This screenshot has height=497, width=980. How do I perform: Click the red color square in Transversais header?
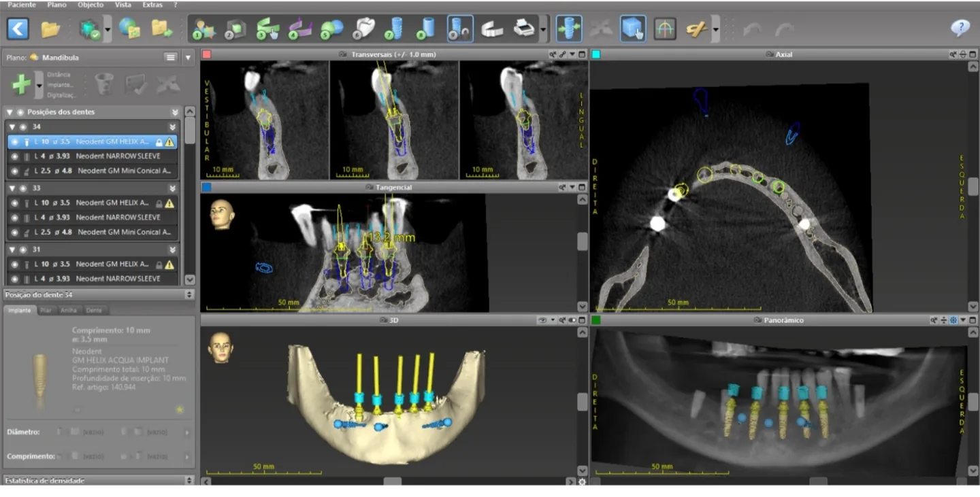[x=207, y=54]
